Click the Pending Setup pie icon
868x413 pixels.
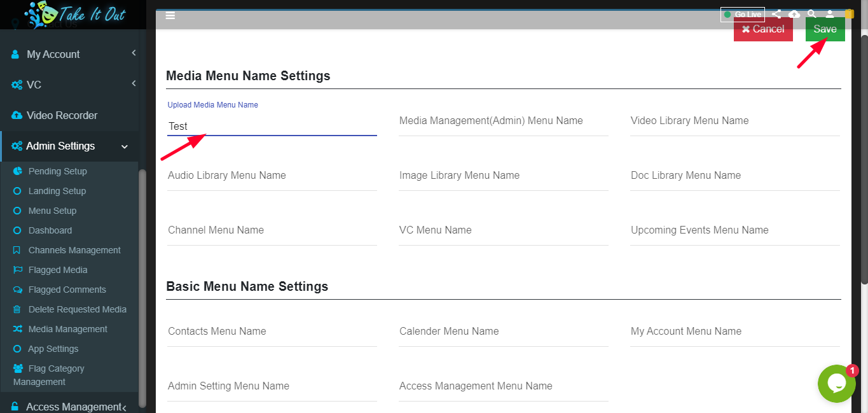point(17,171)
